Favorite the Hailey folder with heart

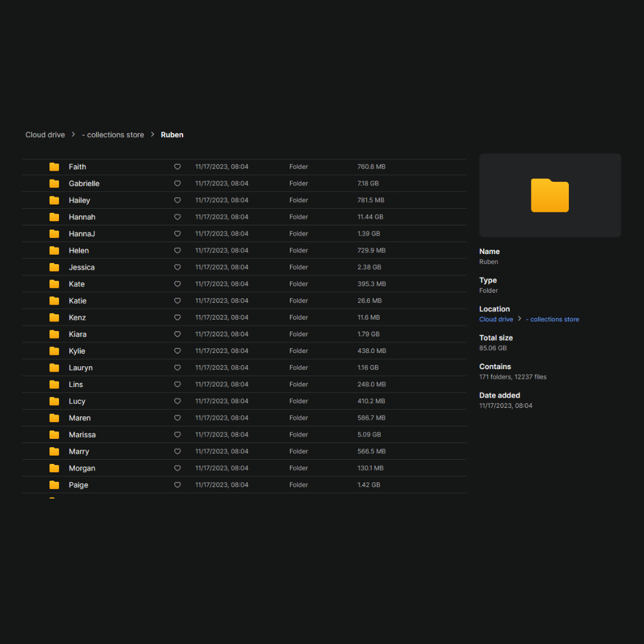pos(177,200)
